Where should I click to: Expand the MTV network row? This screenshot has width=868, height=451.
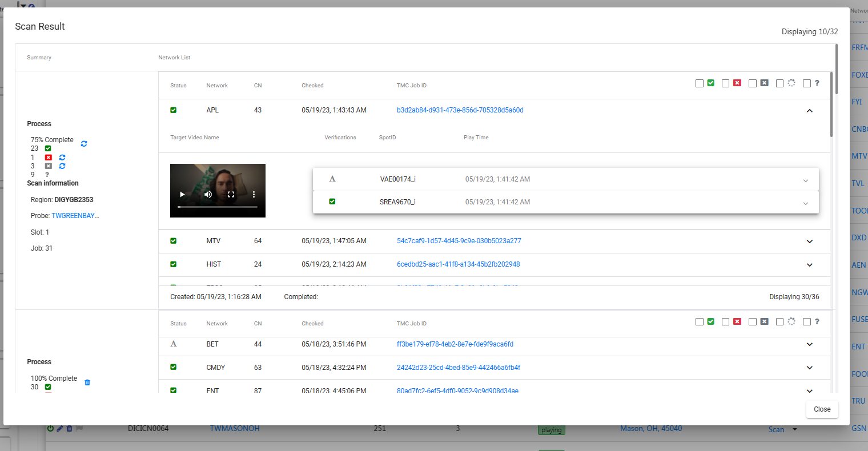tap(809, 241)
